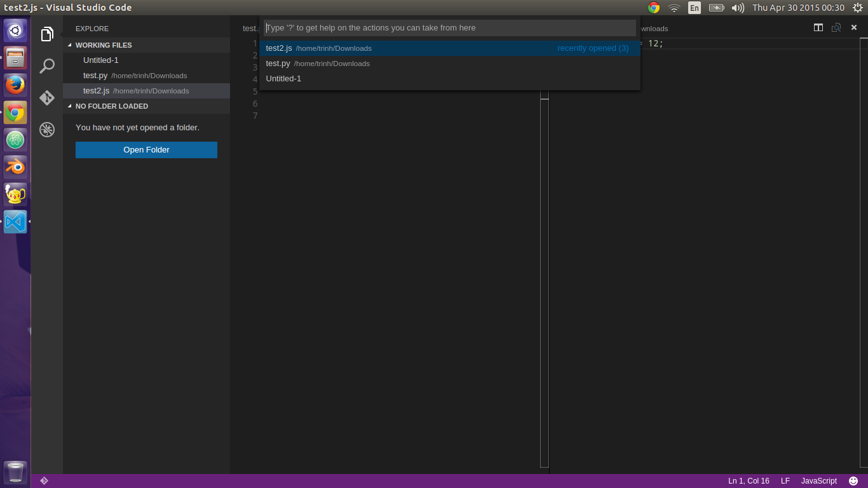Open the Explorer view icon

click(46, 34)
